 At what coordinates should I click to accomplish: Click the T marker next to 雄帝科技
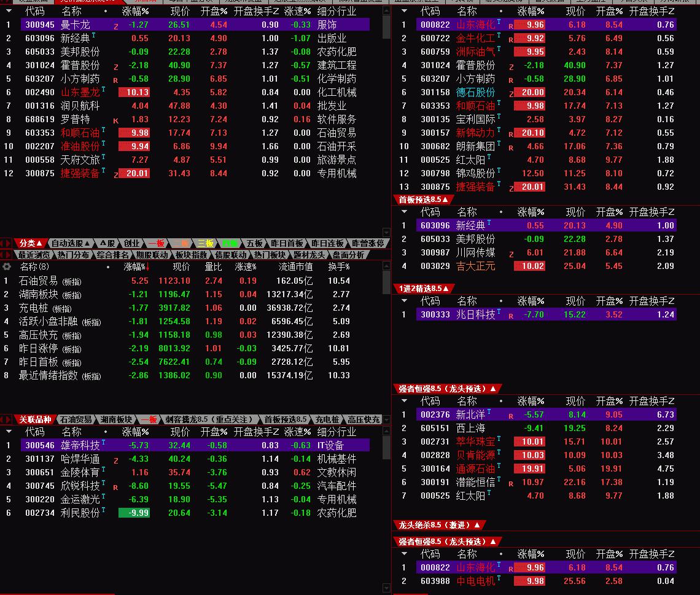[103, 442]
